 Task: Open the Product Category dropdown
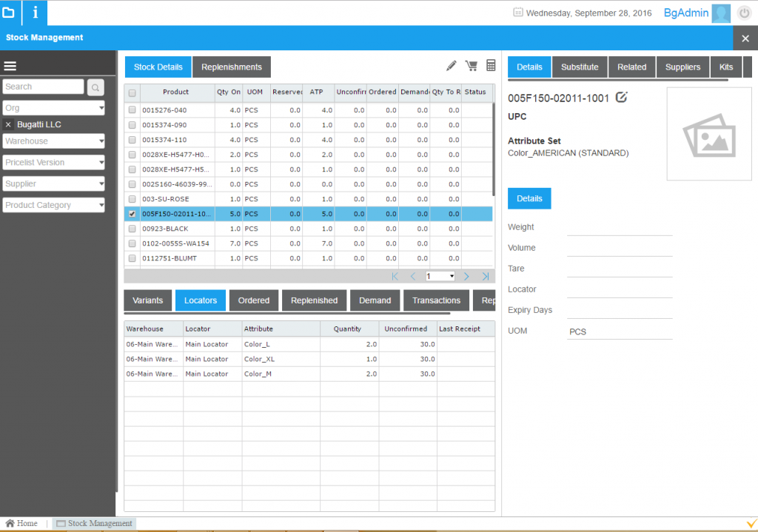[53, 205]
